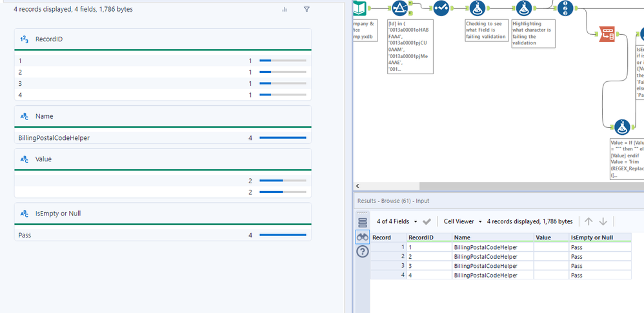Click the RecordID column header in Results
The width and height of the screenshot is (644, 313).
[x=430, y=237]
